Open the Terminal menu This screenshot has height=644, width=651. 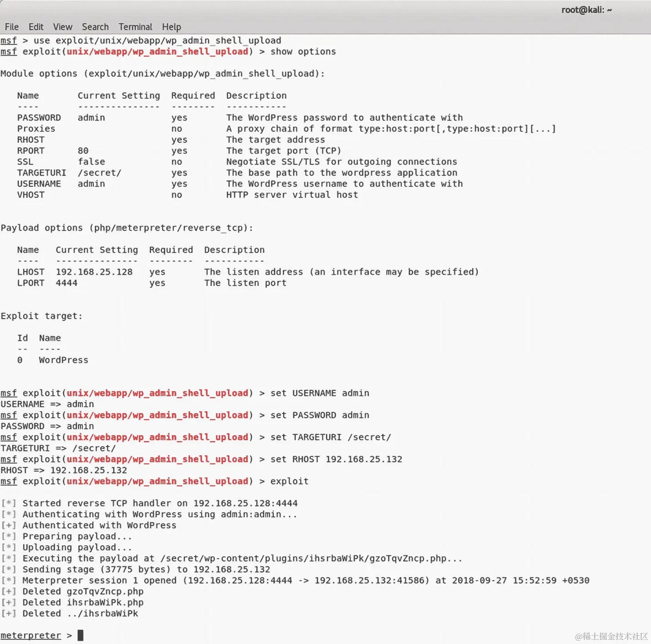click(x=135, y=27)
